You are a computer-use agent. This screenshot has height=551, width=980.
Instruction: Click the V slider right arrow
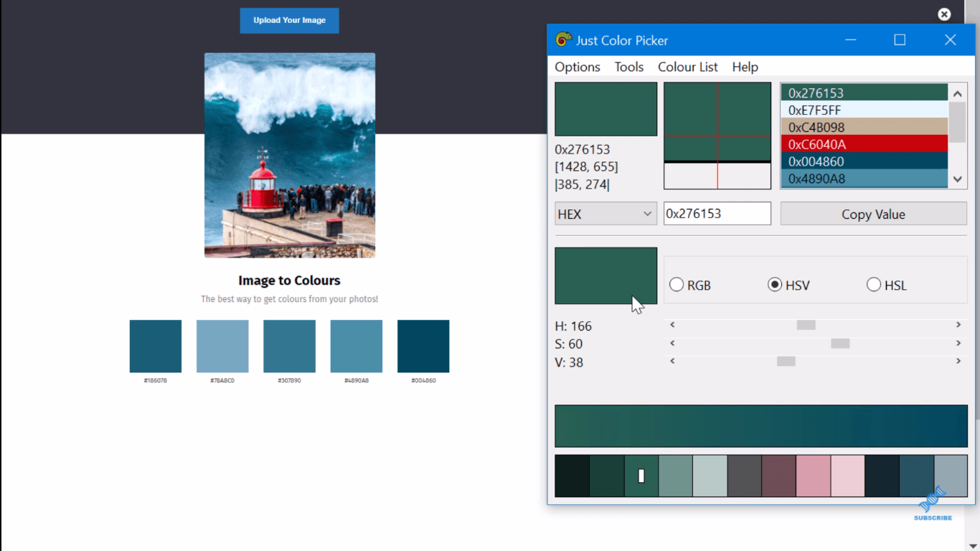click(958, 361)
